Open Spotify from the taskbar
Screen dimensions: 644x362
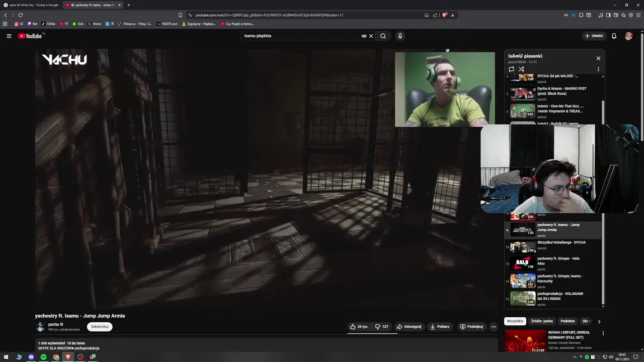[x=44, y=357]
